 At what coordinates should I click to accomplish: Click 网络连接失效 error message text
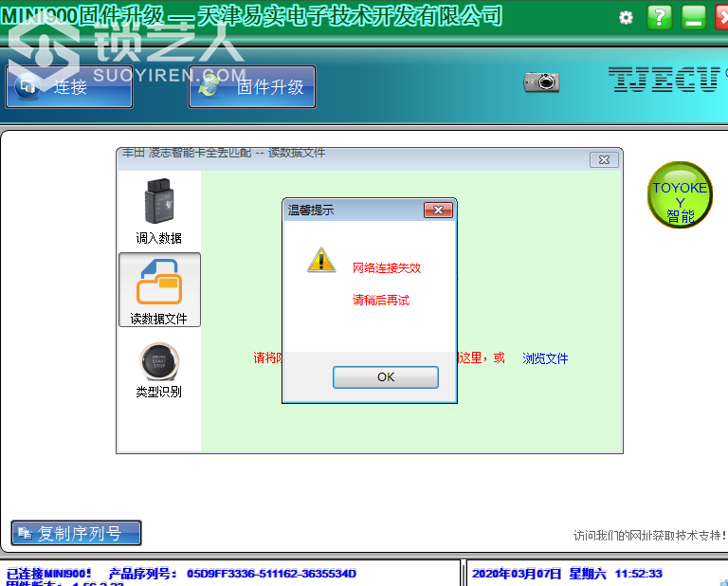(387, 268)
